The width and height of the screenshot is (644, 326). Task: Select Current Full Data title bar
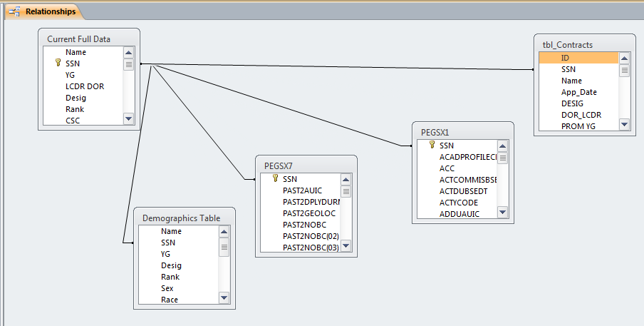(x=89, y=39)
